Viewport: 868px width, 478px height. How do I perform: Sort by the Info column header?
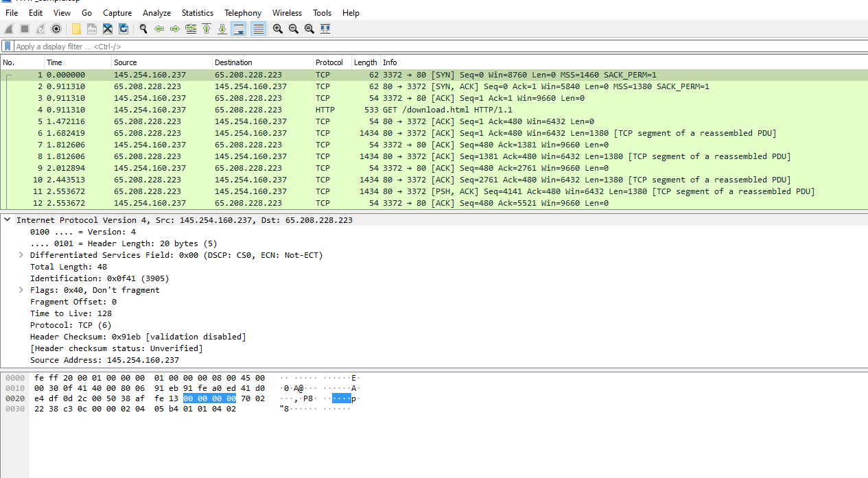[623, 62]
